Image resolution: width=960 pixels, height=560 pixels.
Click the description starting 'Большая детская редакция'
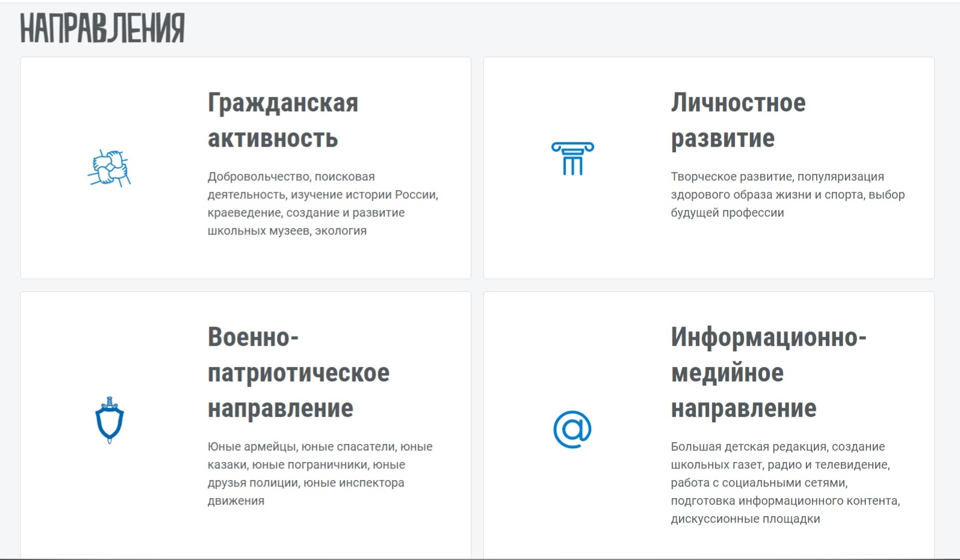[785, 482]
